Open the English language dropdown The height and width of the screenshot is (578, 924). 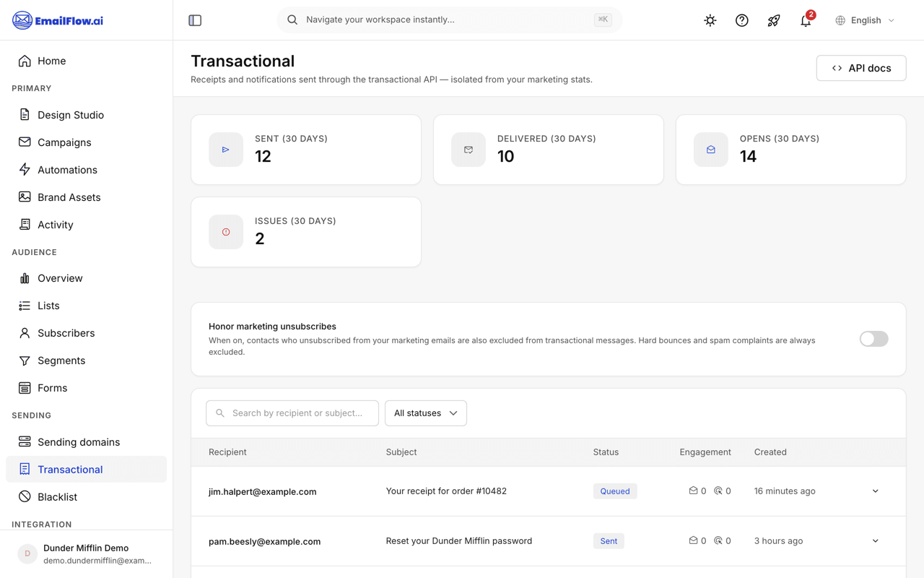coord(866,20)
